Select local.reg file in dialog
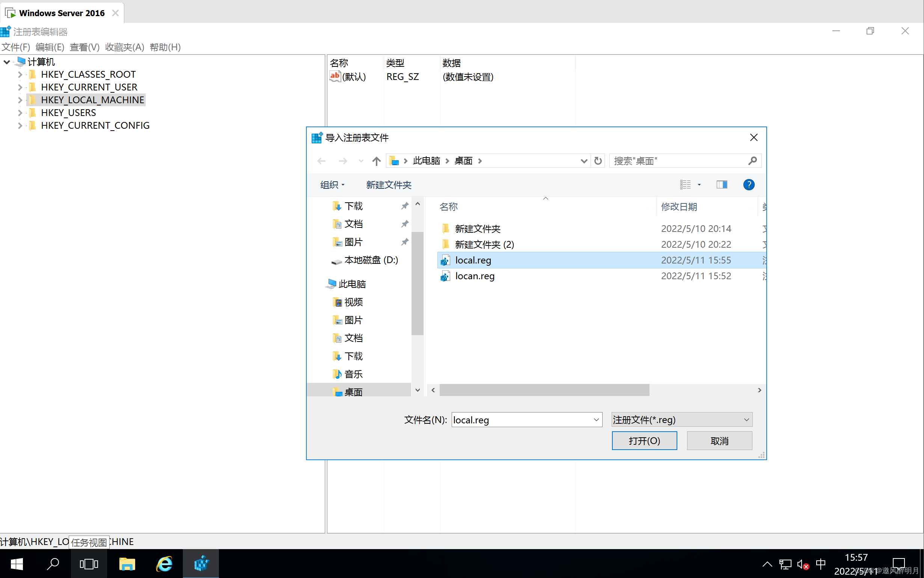 [x=472, y=260]
